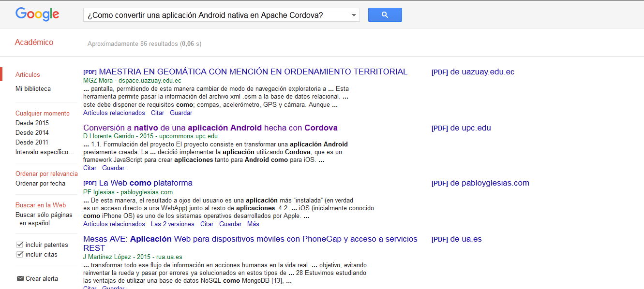644x289 pixels.
Task: Open PDF de upc.edu link
Action: 461,128
